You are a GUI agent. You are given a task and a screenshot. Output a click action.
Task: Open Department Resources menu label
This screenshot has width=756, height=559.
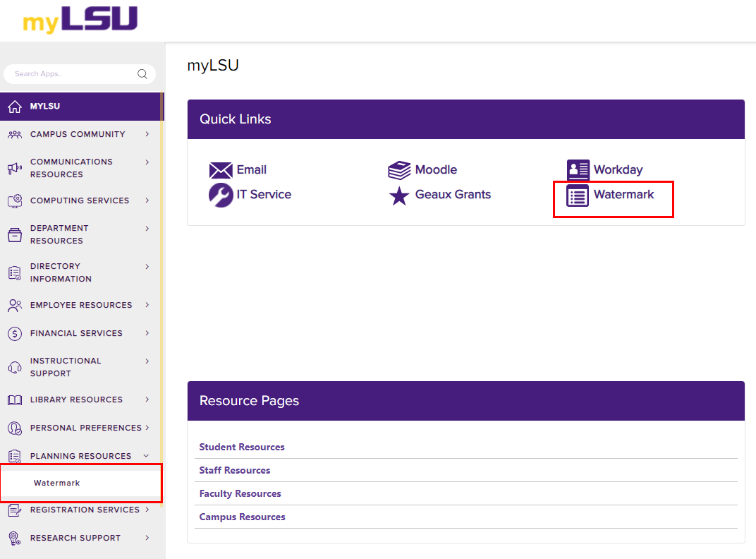(59, 234)
